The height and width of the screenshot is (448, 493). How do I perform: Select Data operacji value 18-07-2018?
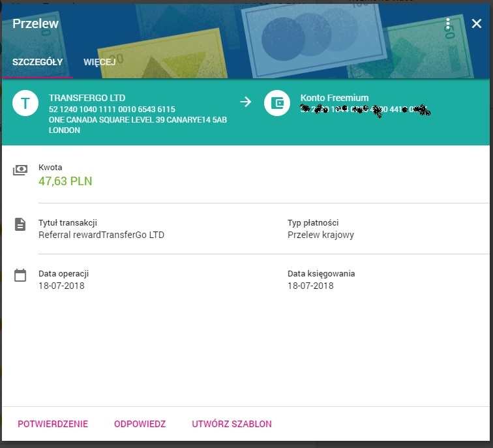click(x=61, y=286)
